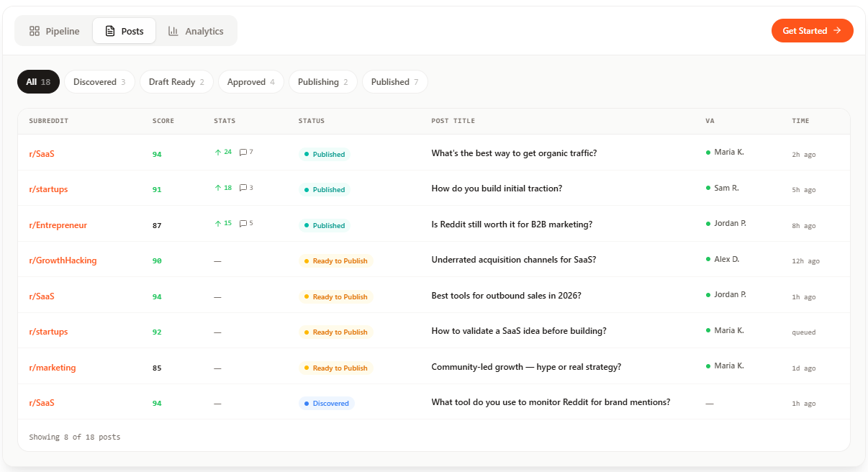Image resolution: width=868 pixels, height=472 pixels.
Task: Click the comment icon on r/startups row
Action: 243,188
